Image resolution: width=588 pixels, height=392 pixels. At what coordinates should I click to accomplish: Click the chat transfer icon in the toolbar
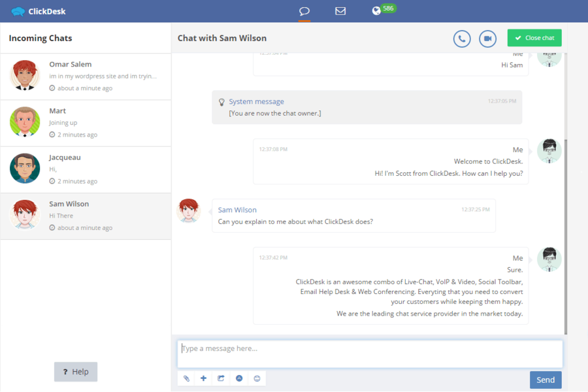pyautogui.click(x=221, y=378)
